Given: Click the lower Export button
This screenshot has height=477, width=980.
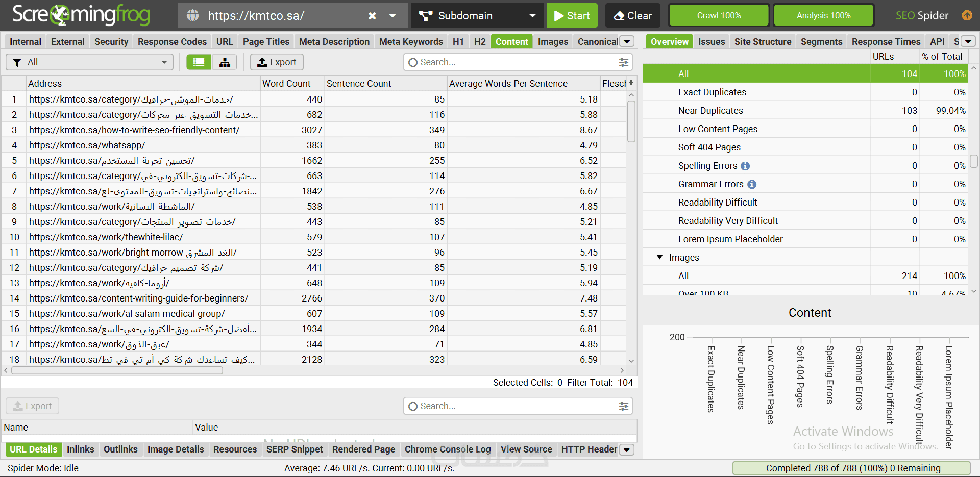Looking at the screenshot, I should click(32, 406).
